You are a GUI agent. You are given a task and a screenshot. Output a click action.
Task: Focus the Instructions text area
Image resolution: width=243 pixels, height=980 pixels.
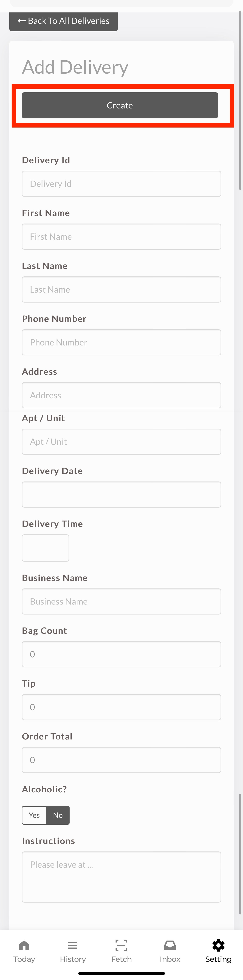[121, 877]
